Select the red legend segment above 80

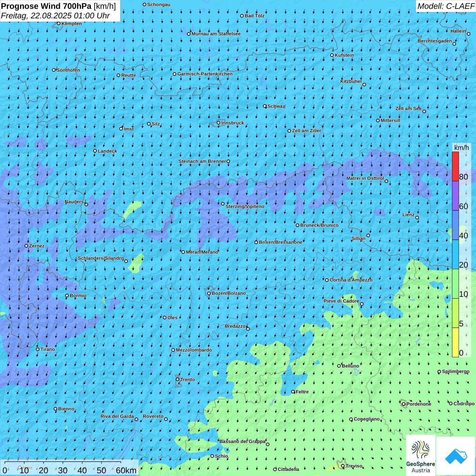(x=455, y=166)
